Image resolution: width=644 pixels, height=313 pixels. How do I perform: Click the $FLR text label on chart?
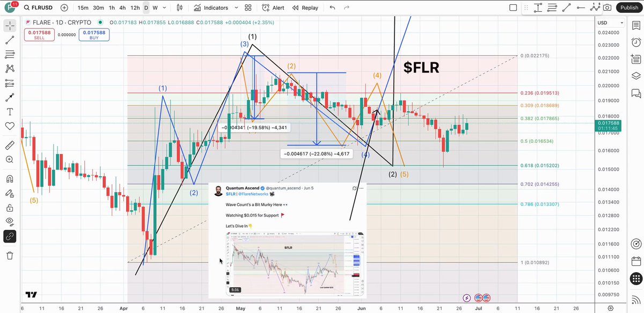[421, 67]
